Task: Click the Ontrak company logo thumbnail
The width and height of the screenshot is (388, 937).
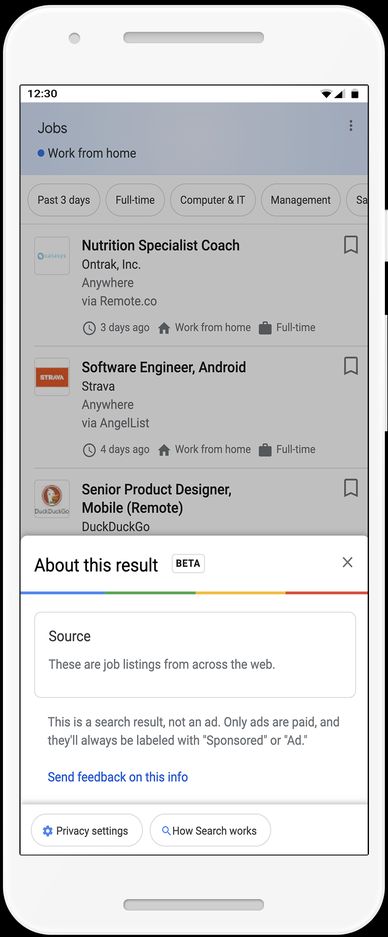Action: coord(52,255)
